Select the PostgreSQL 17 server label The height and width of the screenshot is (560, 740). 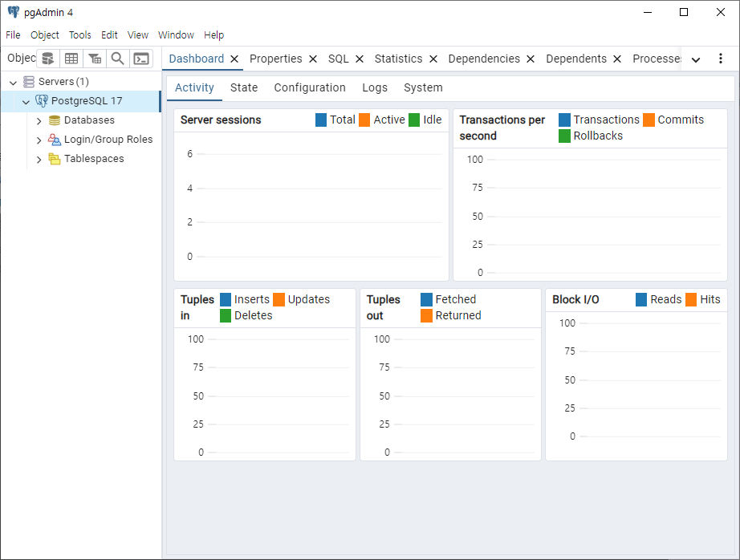point(87,101)
